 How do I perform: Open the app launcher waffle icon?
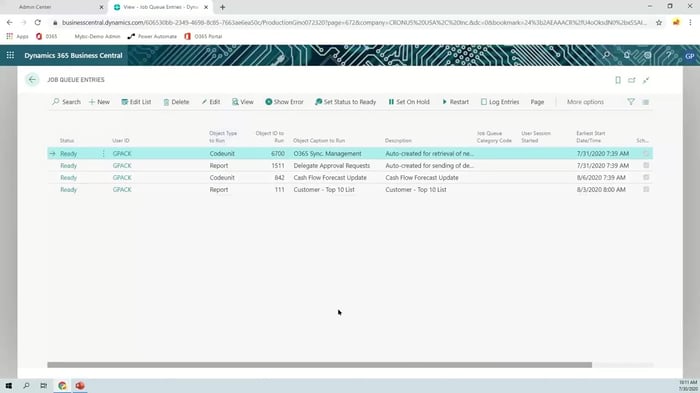(x=10, y=55)
